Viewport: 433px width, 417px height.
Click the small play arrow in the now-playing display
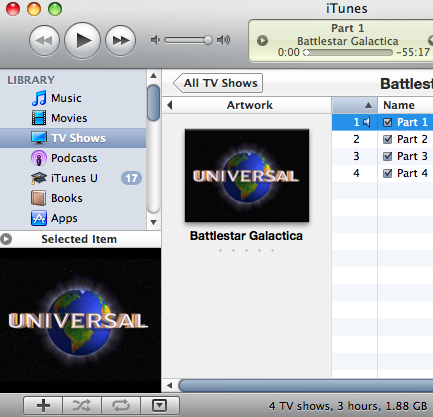pyautogui.click(x=262, y=41)
